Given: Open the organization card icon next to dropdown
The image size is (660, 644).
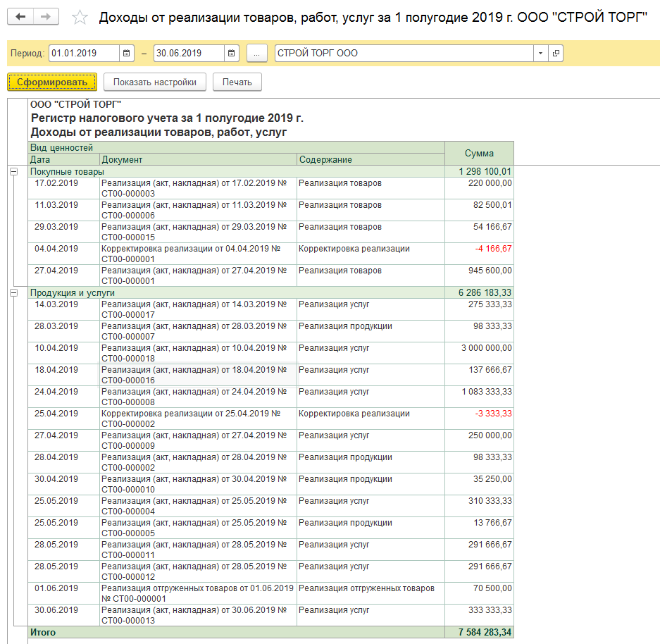Looking at the screenshot, I should tap(556, 54).
